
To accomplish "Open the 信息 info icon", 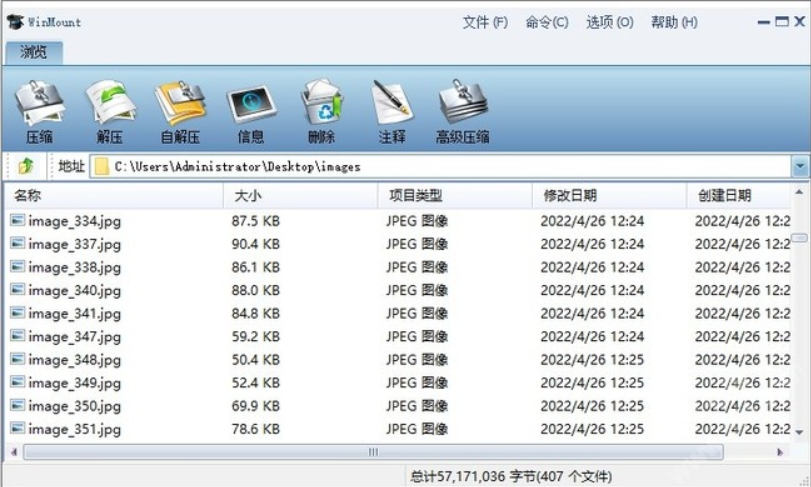I will [x=251, y=103].
